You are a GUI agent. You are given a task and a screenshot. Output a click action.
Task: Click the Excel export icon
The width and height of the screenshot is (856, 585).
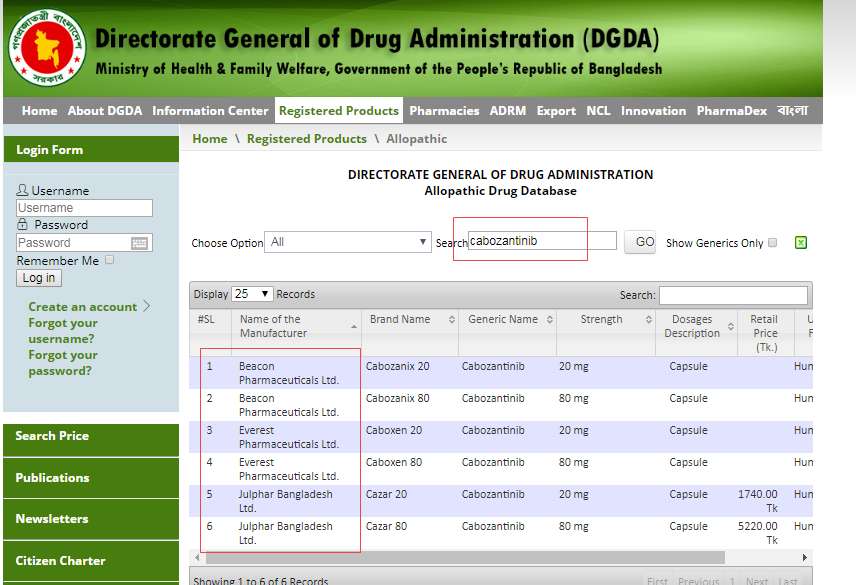coord(801,242)
